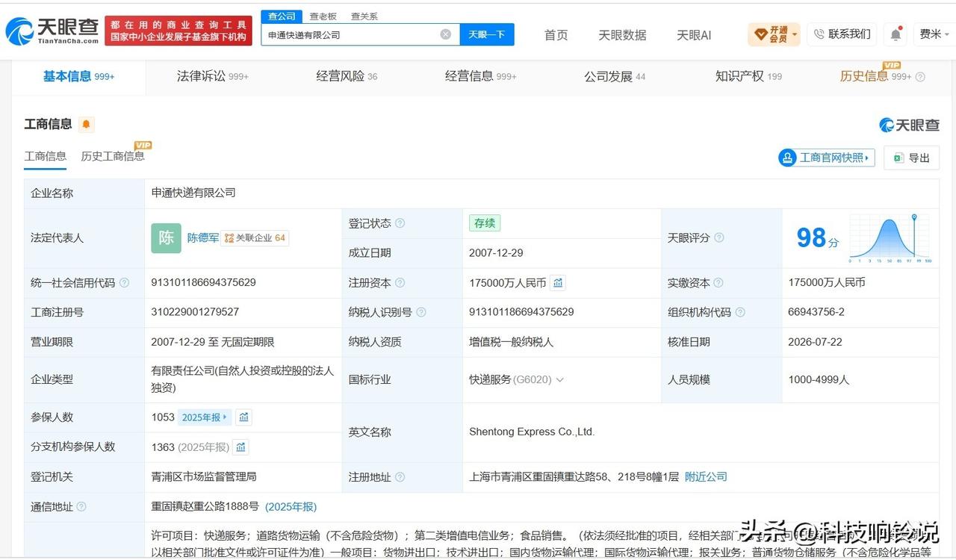The height and width of the screenshot is (560, 956).
Task: Open the 工商官网快照 dropdown button
Action: [x=827, y=158]
